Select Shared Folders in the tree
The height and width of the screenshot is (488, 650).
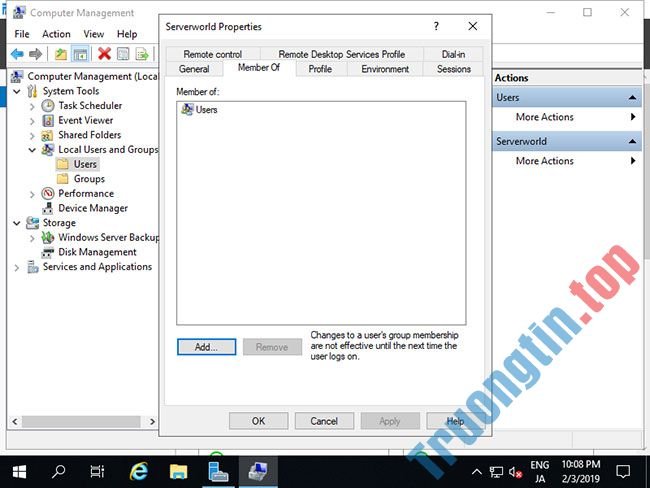tap(90, 135)
